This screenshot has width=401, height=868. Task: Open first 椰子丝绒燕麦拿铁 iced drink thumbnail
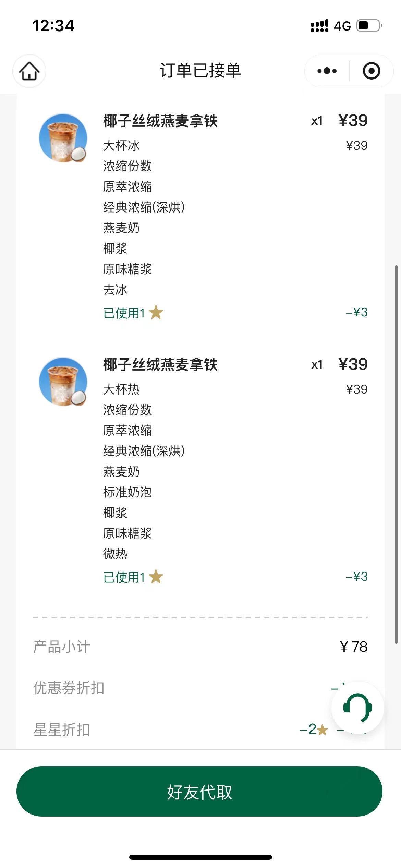(x=63, y=138)
